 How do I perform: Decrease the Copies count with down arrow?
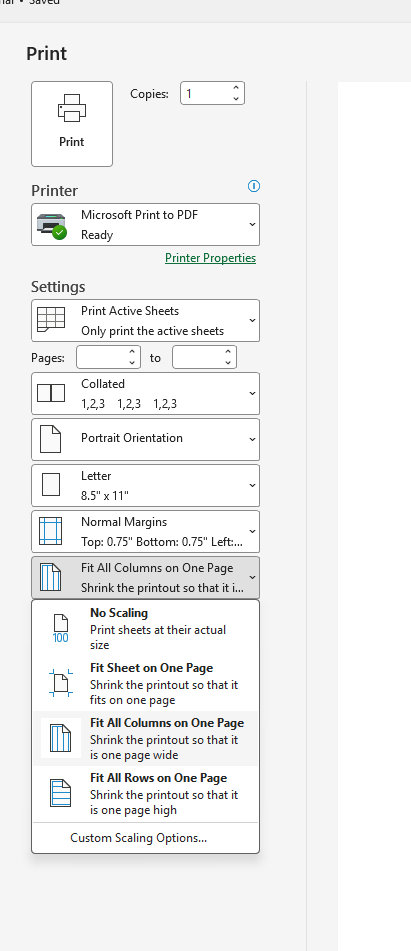click(x=236, y=98)
